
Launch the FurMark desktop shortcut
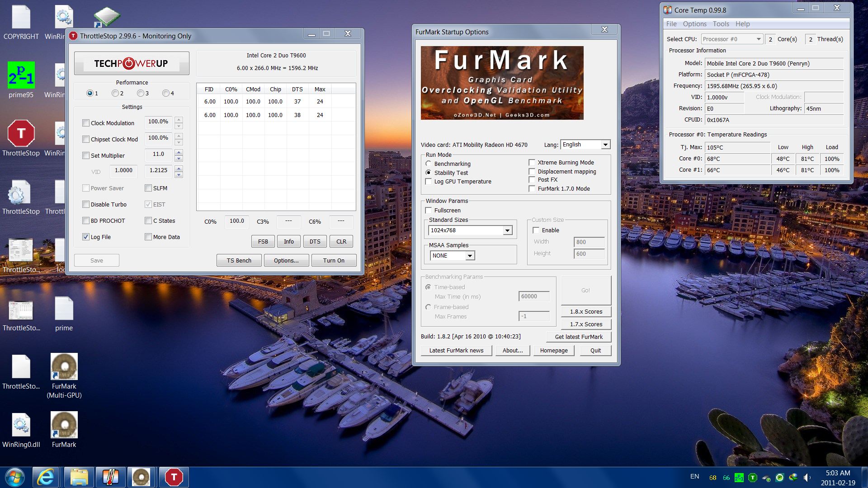64,430
